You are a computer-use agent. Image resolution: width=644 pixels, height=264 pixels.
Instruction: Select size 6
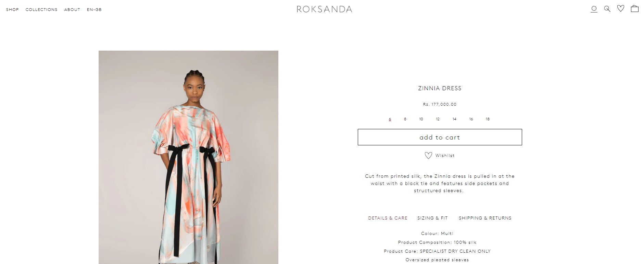pyautogui.click(x=390, y=119)
